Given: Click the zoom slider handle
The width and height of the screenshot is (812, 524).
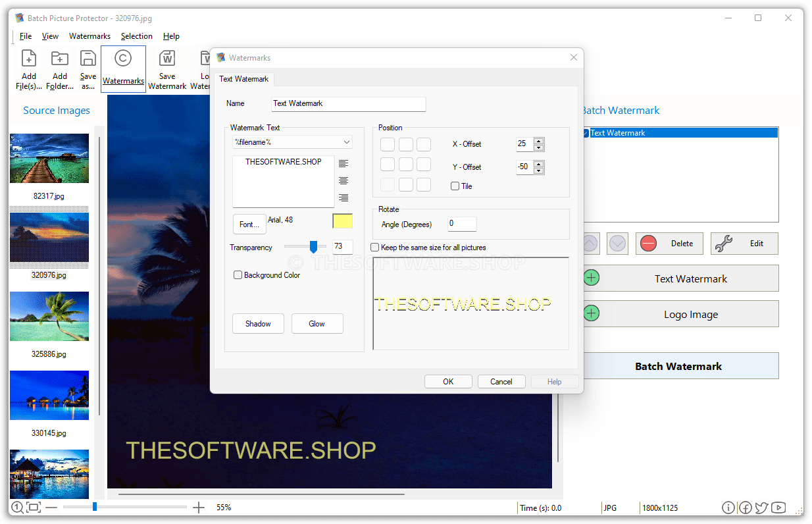Looking at the screenshot, I should [95, 507].
